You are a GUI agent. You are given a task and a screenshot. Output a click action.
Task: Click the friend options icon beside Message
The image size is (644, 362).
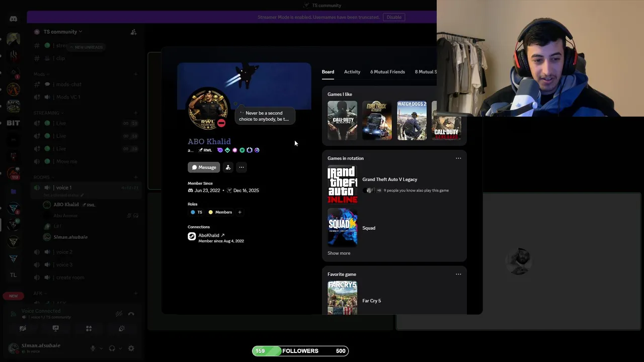228,167
